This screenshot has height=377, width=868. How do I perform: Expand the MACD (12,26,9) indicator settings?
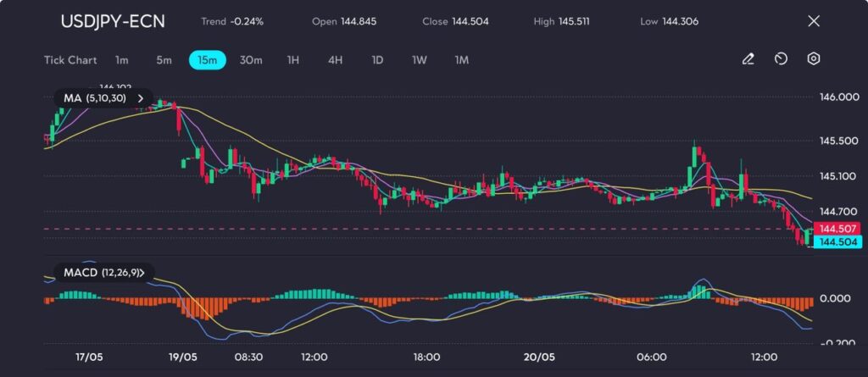click(x=142, y=272)
